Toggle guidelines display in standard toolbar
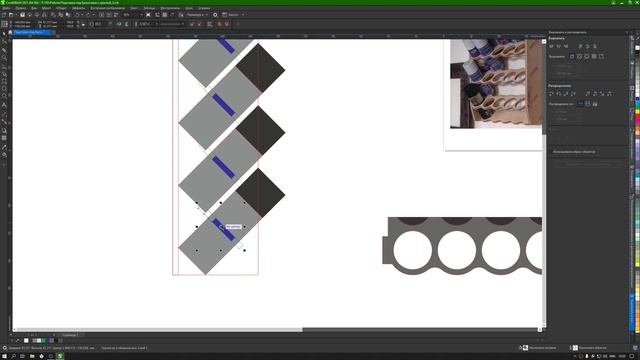The width and height of the screenshot is (640, 360). 172,15
